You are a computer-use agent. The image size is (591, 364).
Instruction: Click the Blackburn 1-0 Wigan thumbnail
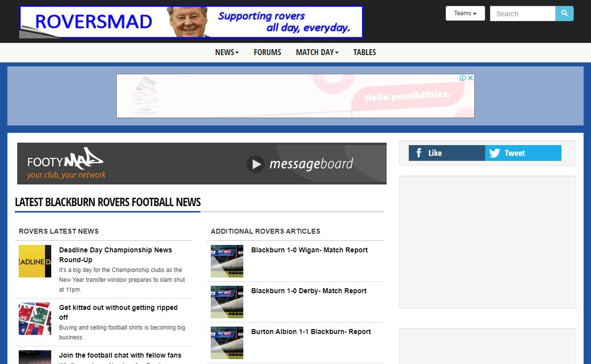point(227,261)
